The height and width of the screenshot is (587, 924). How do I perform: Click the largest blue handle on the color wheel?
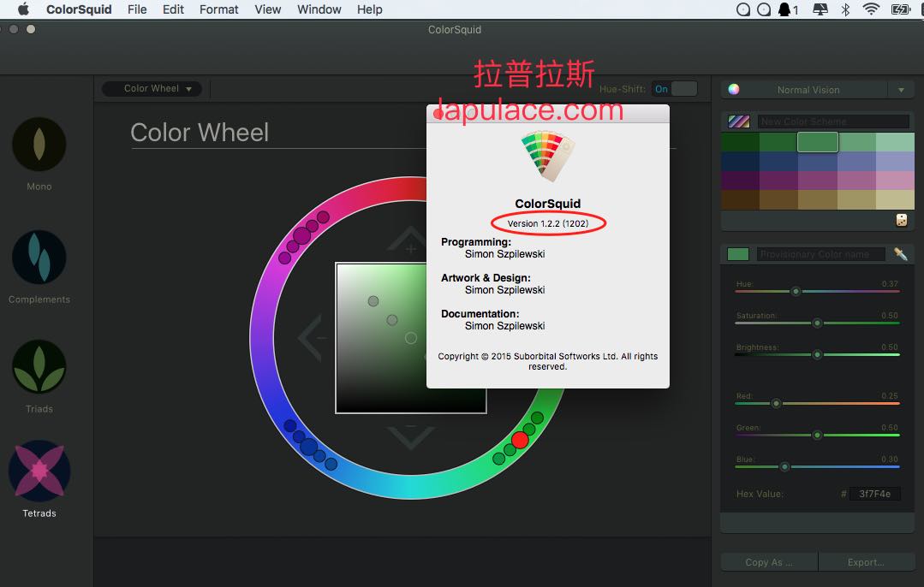[309, 447]
